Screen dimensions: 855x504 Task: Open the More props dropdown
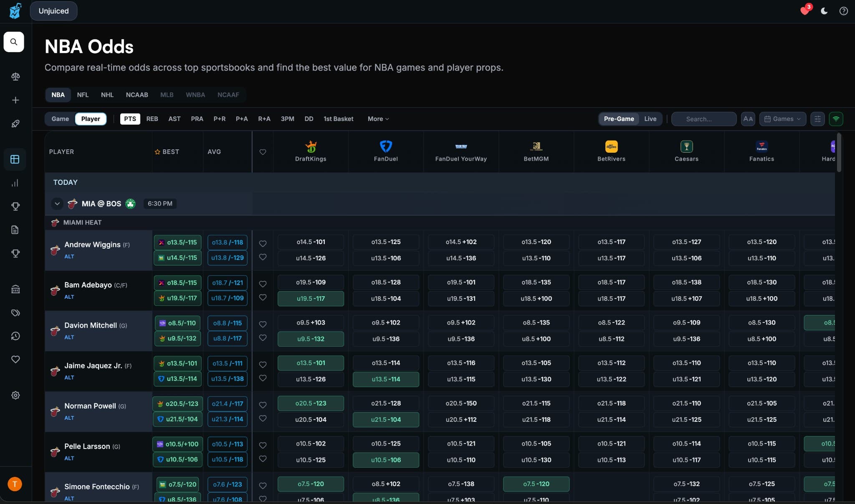[x=377, y=119]
